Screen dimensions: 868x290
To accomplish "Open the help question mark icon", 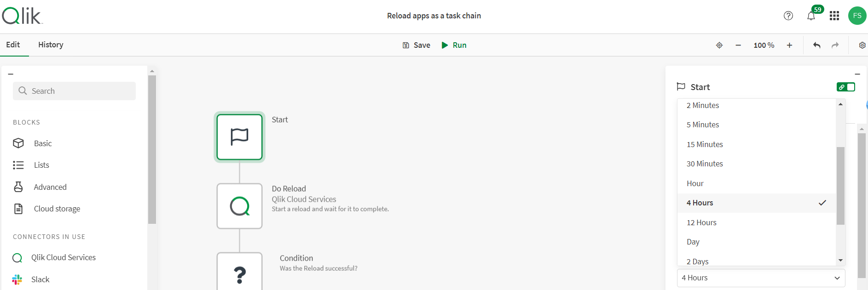I will pos(788,16).
